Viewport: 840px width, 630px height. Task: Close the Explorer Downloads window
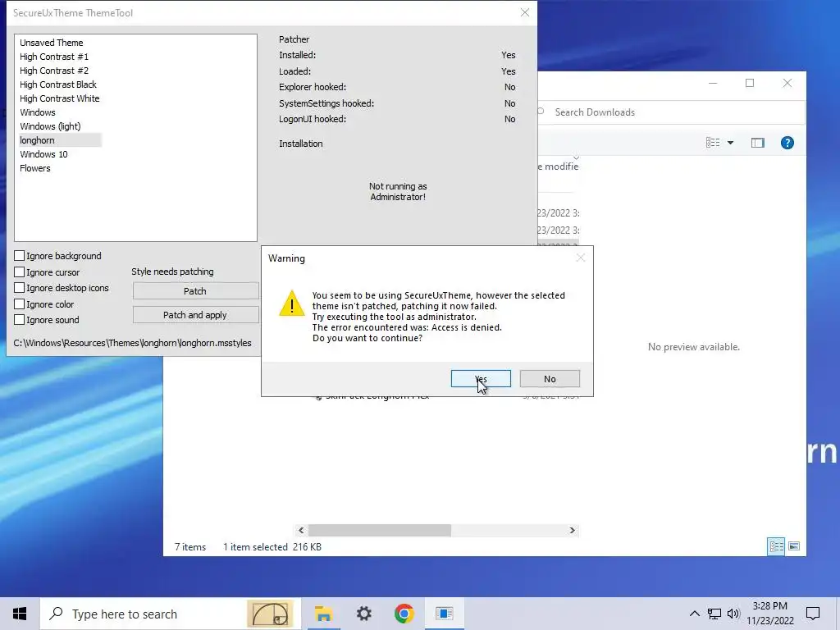click(x=787, y=83)
